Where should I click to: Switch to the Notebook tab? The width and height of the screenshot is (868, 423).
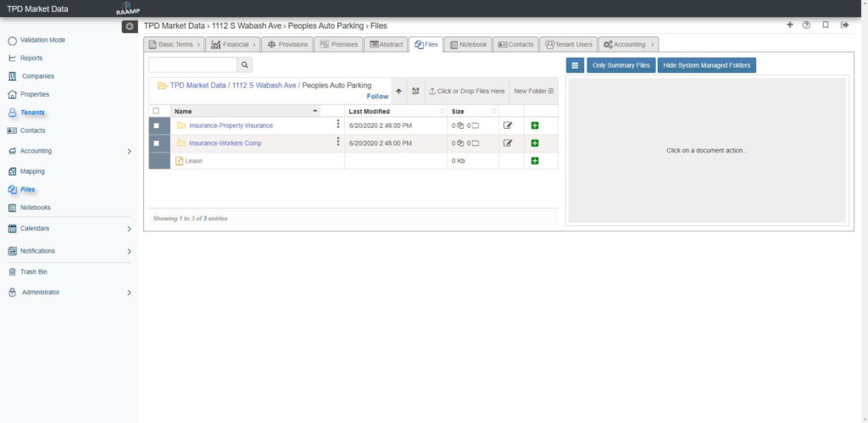468,44
